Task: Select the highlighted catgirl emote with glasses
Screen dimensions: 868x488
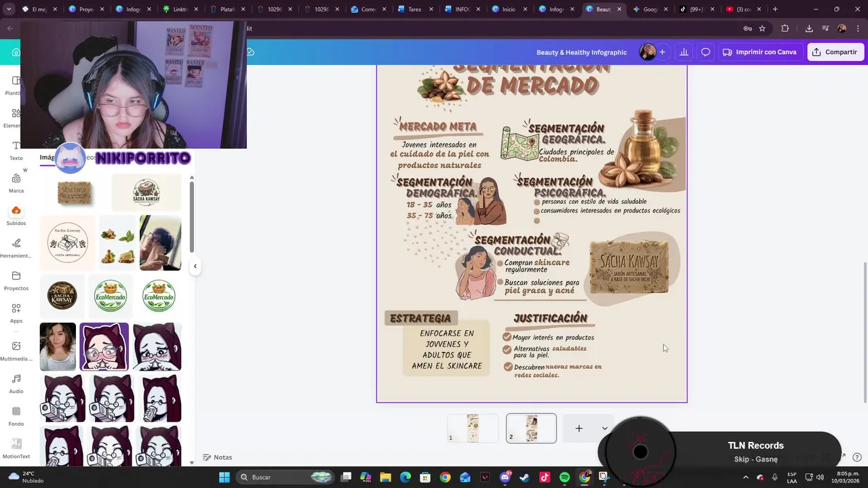Action: click(x=104, y=347)
